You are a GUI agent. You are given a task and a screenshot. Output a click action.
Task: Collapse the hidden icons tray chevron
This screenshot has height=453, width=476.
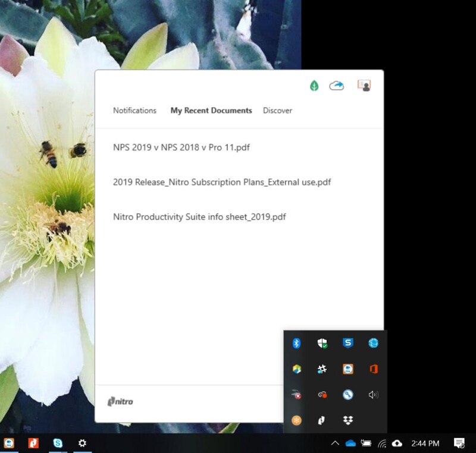tap(335, 443)
